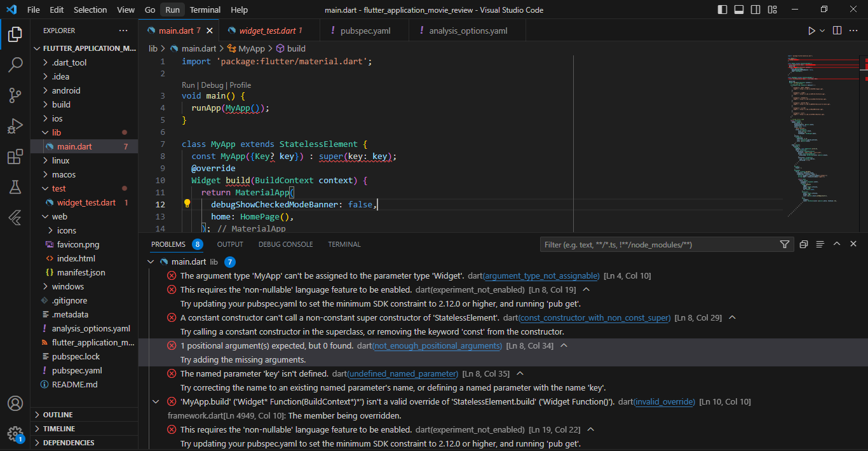Expand the DEPENDENCIES section
This screenshot has width=868, height=451.
pos(84,443)
